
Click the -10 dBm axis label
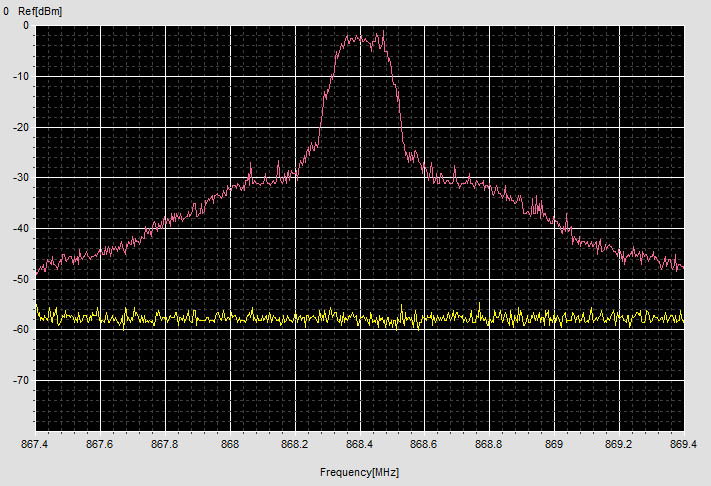point(21,76)
